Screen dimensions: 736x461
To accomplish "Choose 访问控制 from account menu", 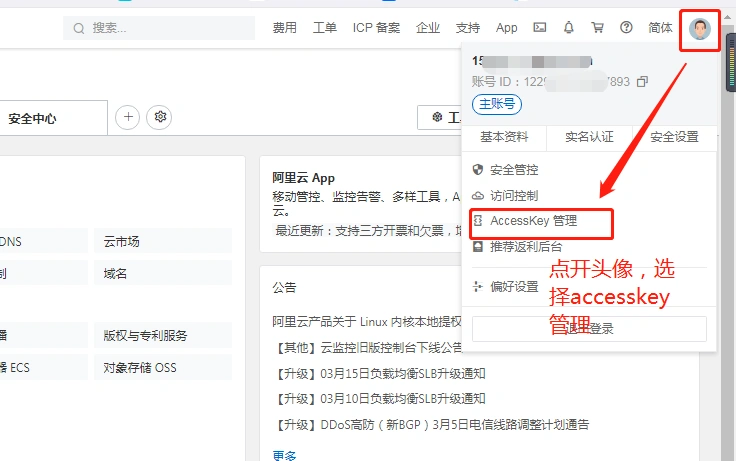I will pos(514,195).
